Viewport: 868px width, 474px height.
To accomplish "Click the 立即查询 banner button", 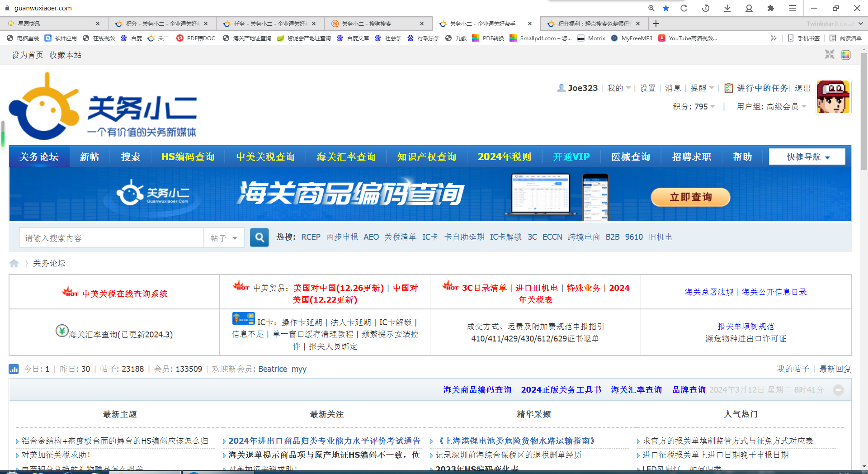I will click(x=690, y=197).
